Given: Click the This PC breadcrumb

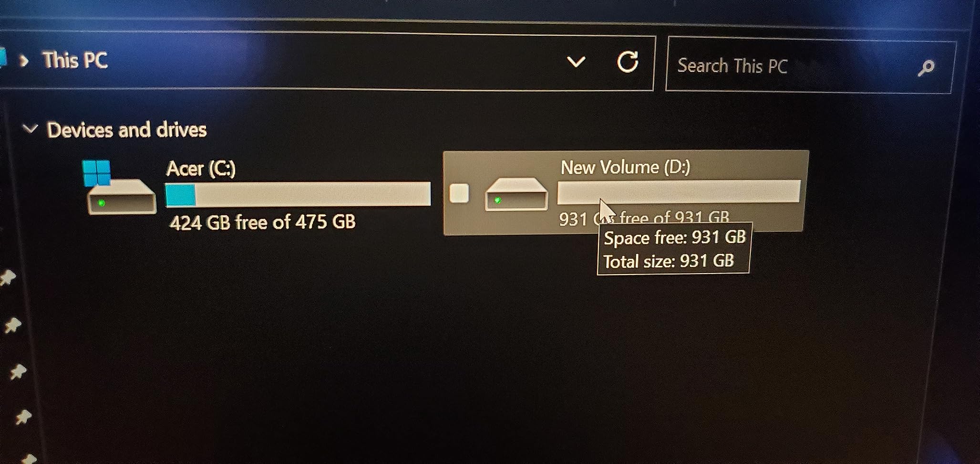Looking at the screenshot, I should [75, 60].
